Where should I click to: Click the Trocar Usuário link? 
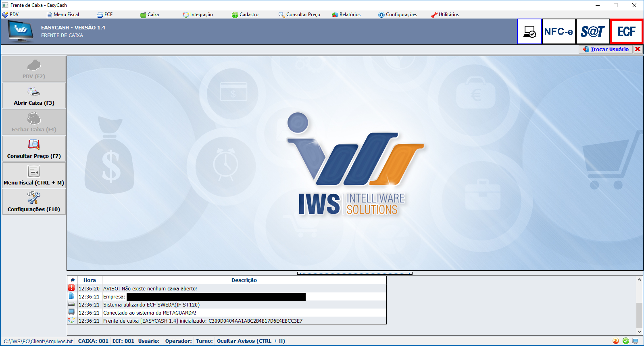pyautogui.click(x=609, y=49)
